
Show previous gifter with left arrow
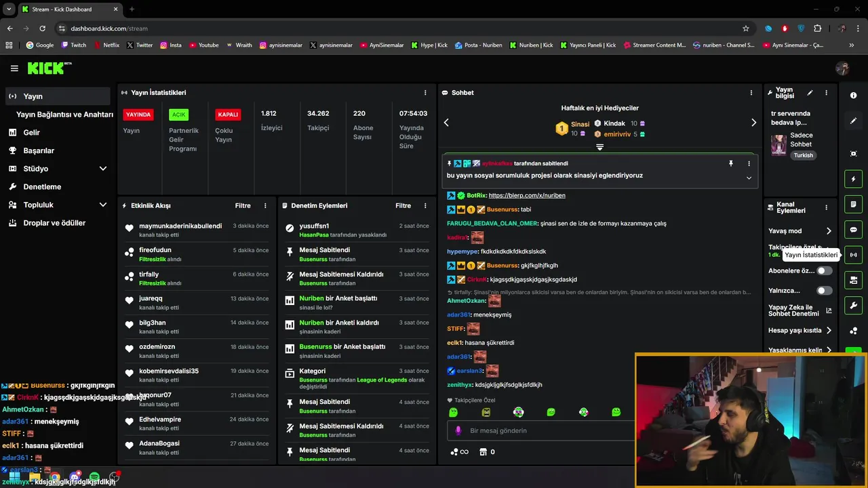pyautogui.click(x=446, y=123)
